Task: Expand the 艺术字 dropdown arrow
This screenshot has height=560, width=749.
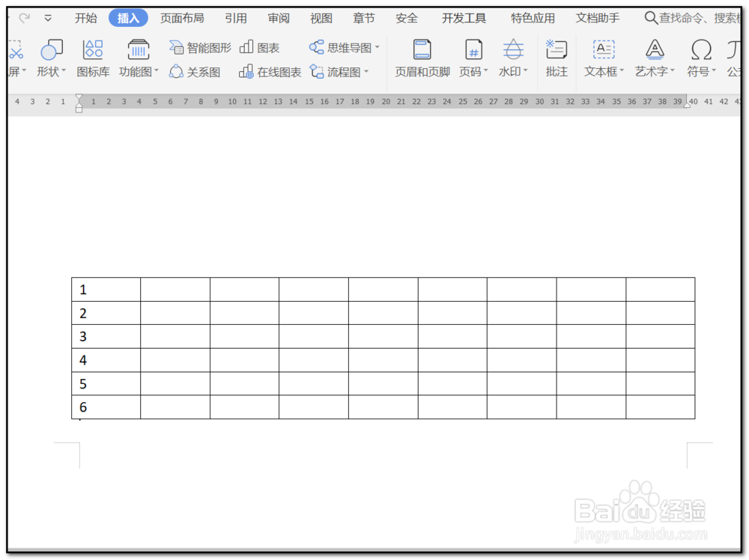Action: (x=673, y=70)
